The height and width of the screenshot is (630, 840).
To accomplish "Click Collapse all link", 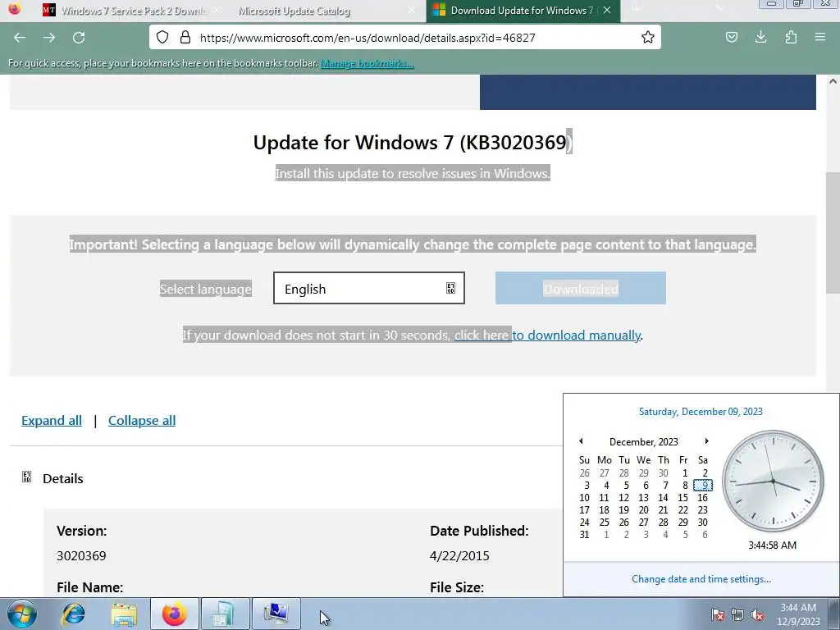I will tap(142, 421).
